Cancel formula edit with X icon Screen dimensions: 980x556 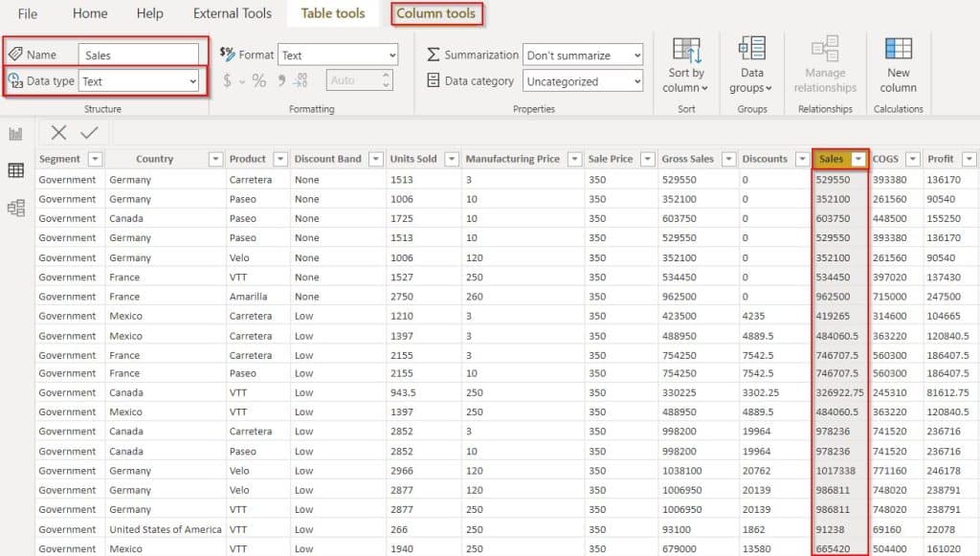coord(58,132)
